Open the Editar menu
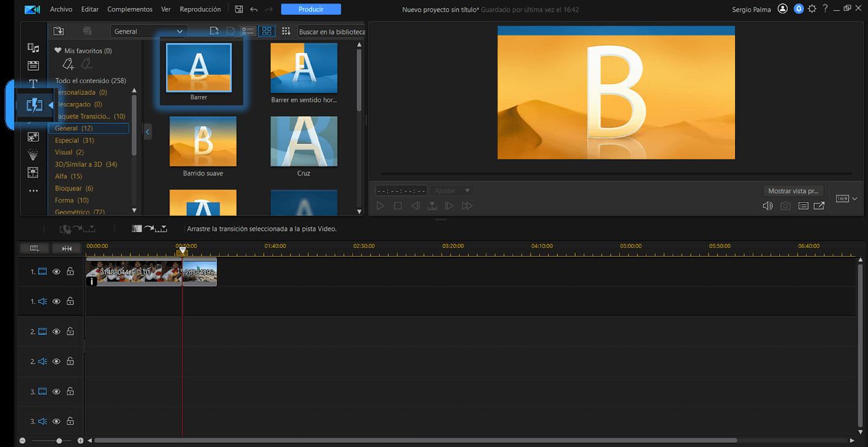This screenshot has height=447, width=868. [x=90, y=9]
